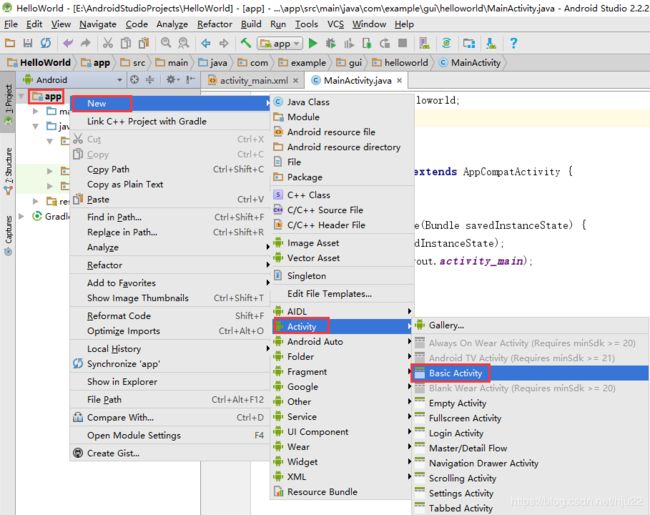
Task: Click the Synchronize toolbar icon
Action: tap(46, 43)
